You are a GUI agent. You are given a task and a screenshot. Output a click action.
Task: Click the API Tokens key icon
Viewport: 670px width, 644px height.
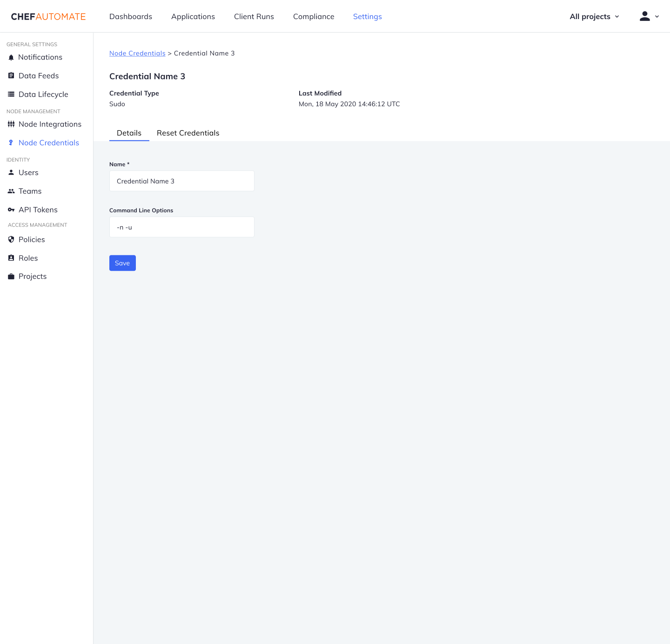pyautogui.click(x=11, y=210)
